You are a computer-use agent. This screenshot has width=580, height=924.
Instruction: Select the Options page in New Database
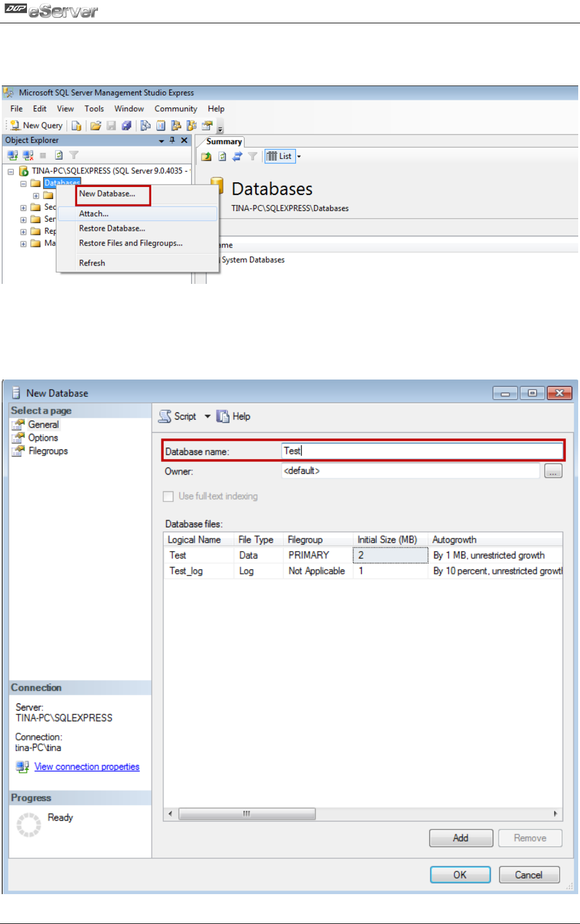click(42, 437)
